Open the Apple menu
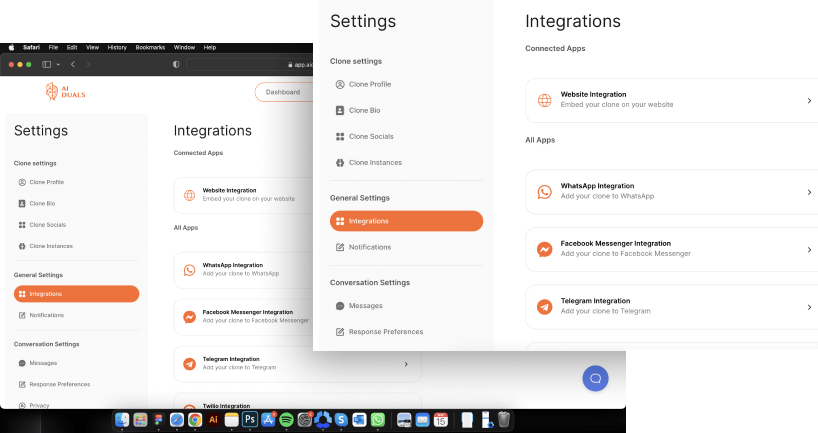Screen dimensions: 818x433 point(11,47)
